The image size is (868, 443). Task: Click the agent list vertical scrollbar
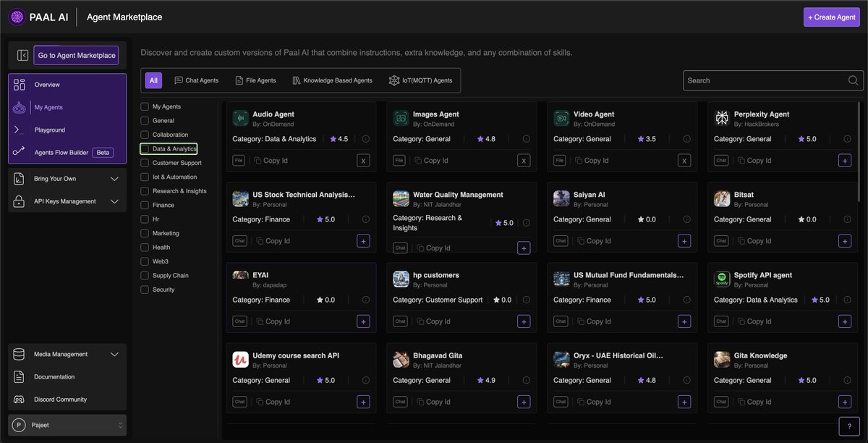[x=859, y=152]
